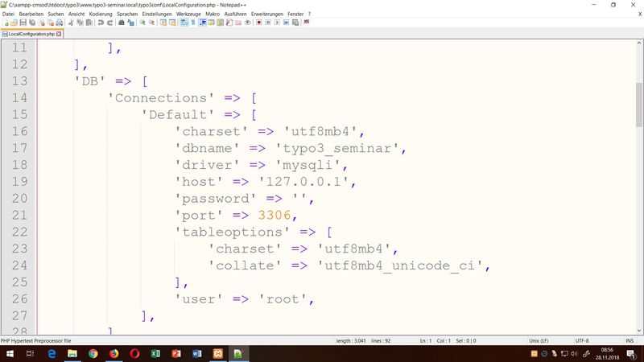Screen dimensions: 644x362
Task: Open the Erweiterungen menu
Action: coord(267,14)
